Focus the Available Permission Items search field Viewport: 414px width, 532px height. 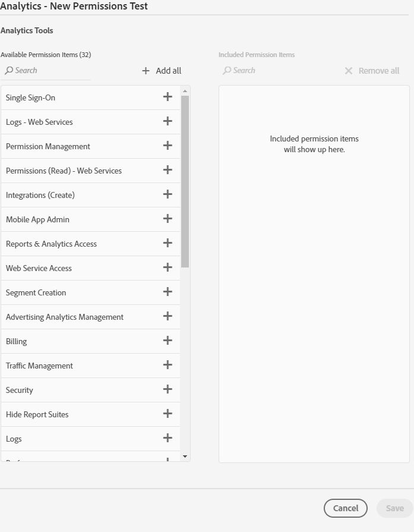[x=46, y=71]
